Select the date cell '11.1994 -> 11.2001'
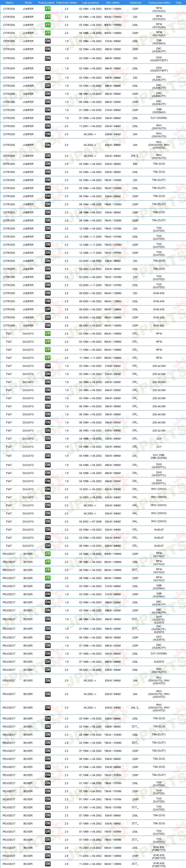The height and width of the screenshot is (868, 186). pyautogui.click(x=90, y=358)
